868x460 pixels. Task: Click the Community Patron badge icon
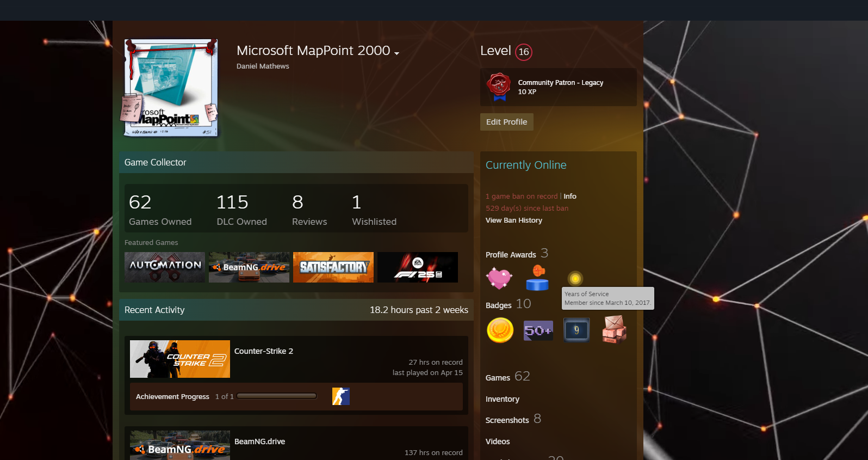coord(499,87)
